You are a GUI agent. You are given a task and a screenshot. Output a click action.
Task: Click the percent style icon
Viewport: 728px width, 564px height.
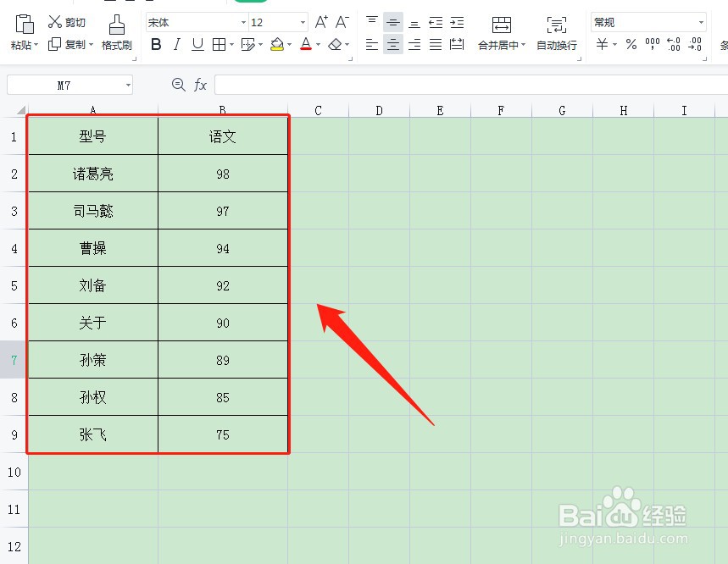(x=631, y=44)
